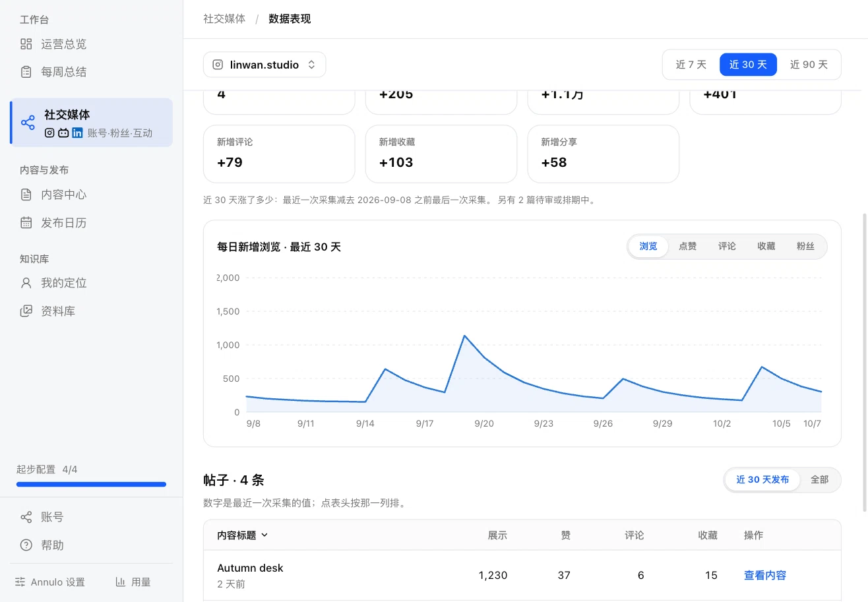Click the 起步配置 4/4 label
The height and width of the screenshot is (602, 868).
(x=47, y=469)
